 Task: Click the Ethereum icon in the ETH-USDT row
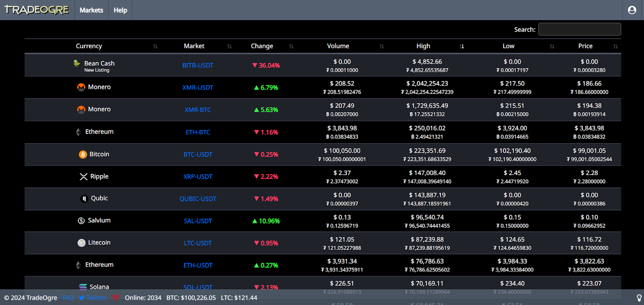coord(78,265)
